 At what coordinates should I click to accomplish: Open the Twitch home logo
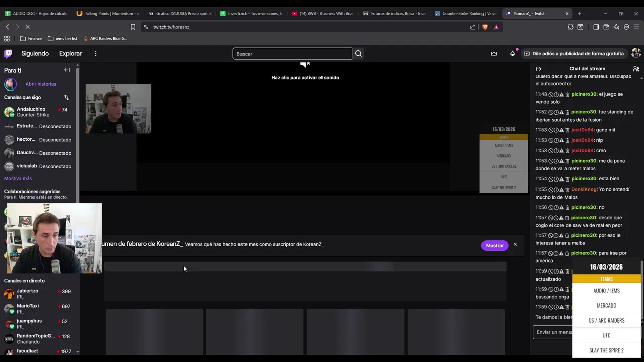[x=8, y=53]
